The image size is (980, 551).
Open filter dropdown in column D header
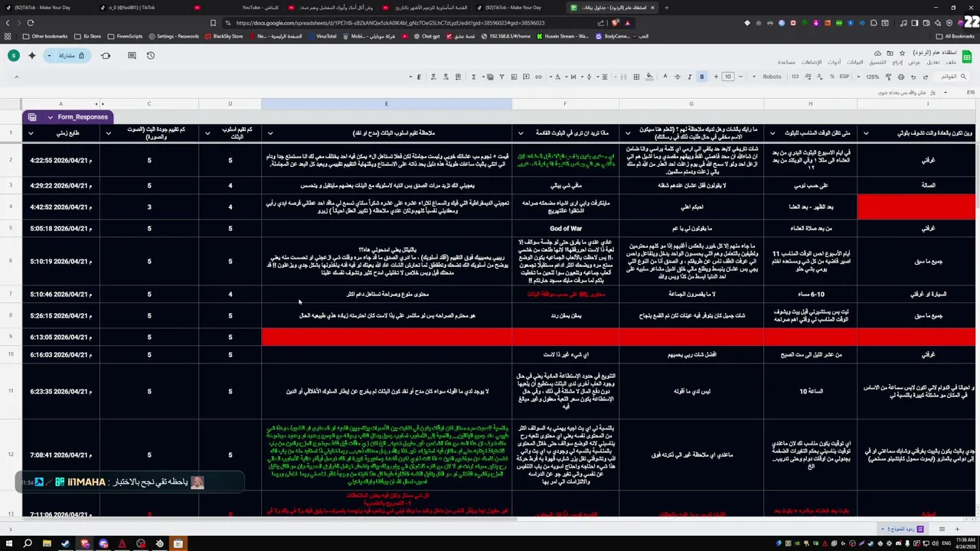(207, 133)
